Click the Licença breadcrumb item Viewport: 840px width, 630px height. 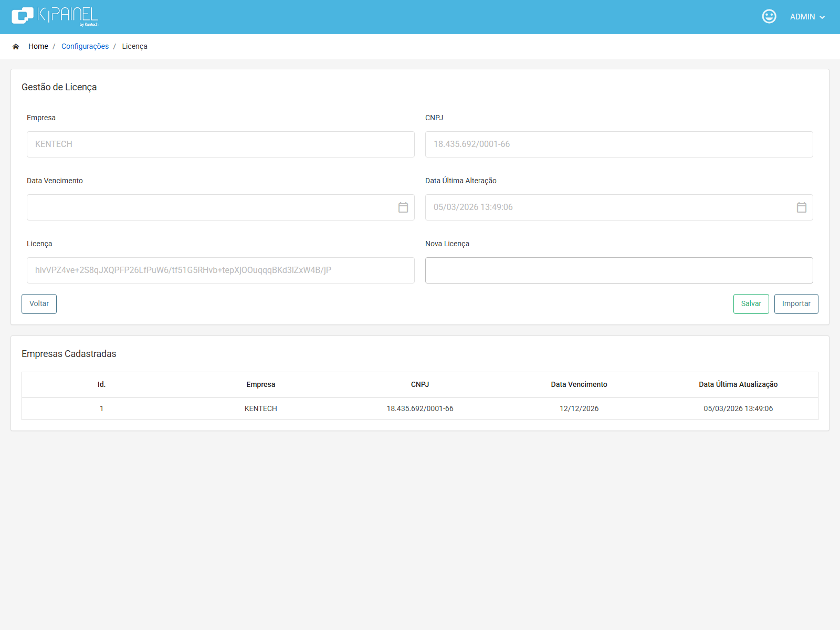(135, 46)
